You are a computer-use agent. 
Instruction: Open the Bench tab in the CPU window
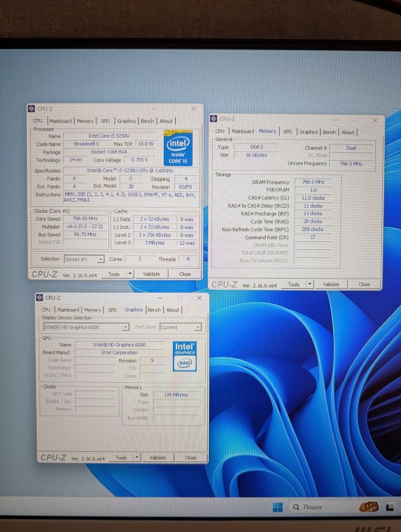pyautogui.click(x=147, y=121)
